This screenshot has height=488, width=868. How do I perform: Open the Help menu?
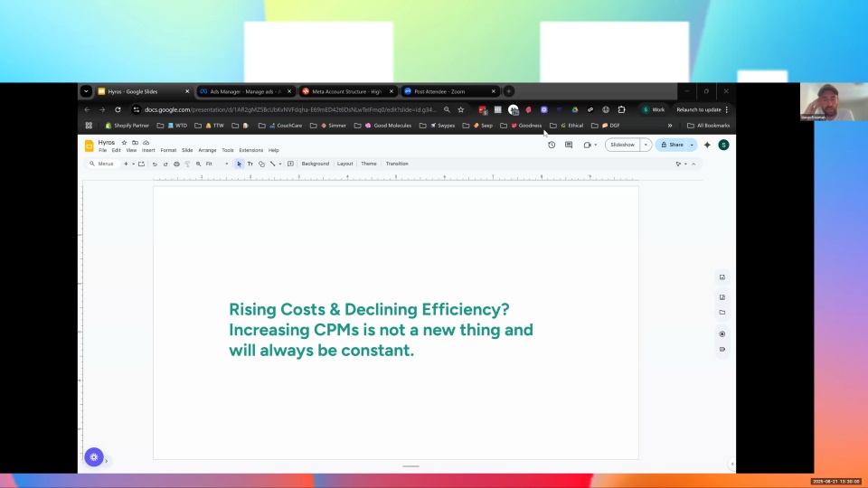(x=273, y=151)
